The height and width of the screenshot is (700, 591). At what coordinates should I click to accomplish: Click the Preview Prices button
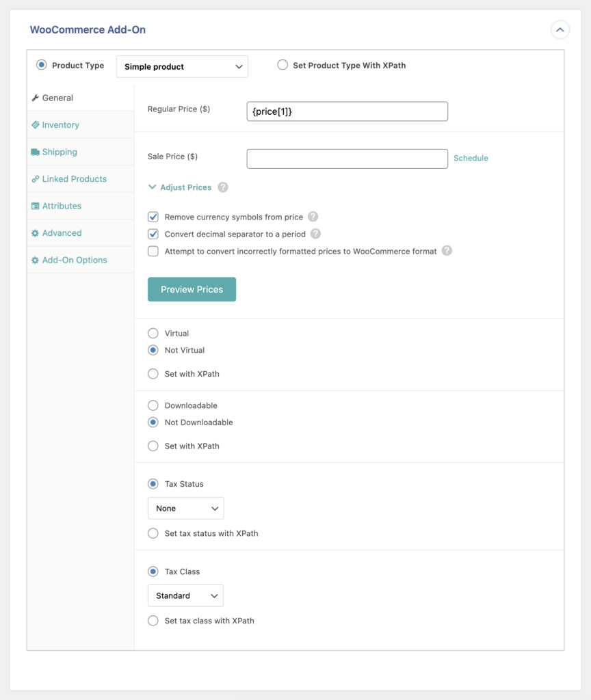[x=192, y=289]
